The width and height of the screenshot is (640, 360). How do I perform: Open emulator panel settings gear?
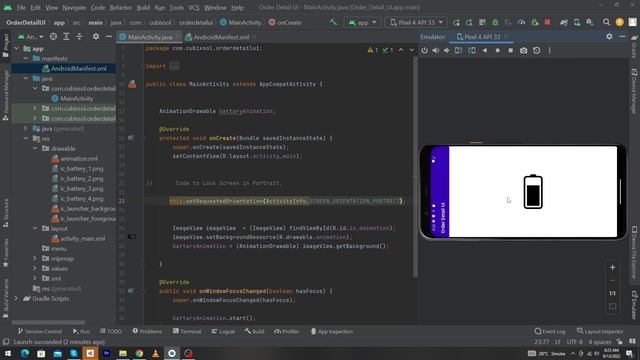(609, 37)
